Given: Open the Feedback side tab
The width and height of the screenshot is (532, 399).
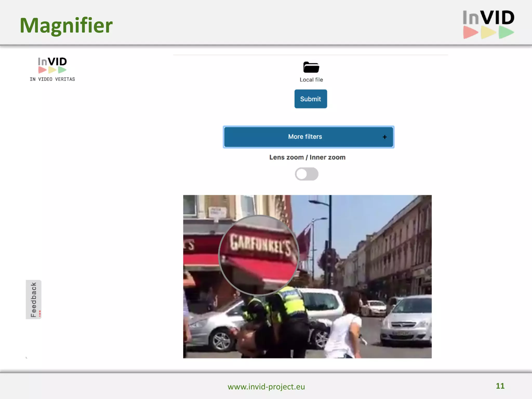Looking at the screenshot, I should tap(33, 299).
